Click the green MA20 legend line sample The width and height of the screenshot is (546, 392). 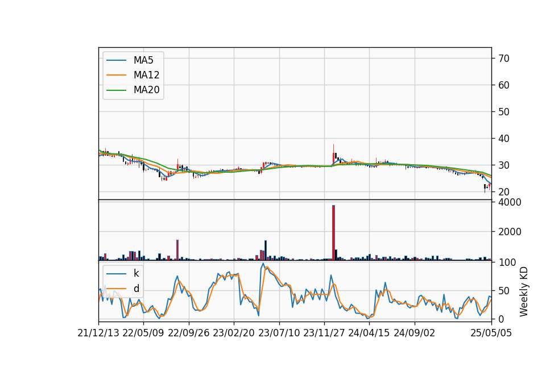116,90
